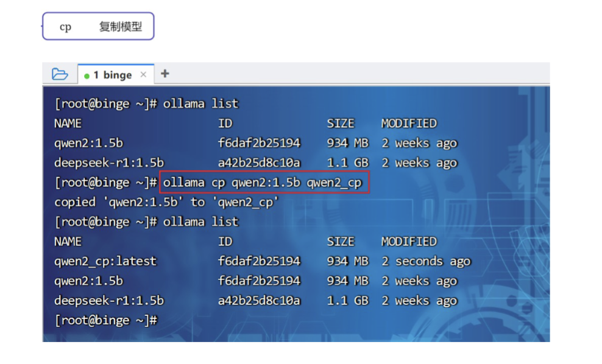This screenshot has height=364, width=602.
Task: Click the first MODIFIED column header
Action: (409, 124)
